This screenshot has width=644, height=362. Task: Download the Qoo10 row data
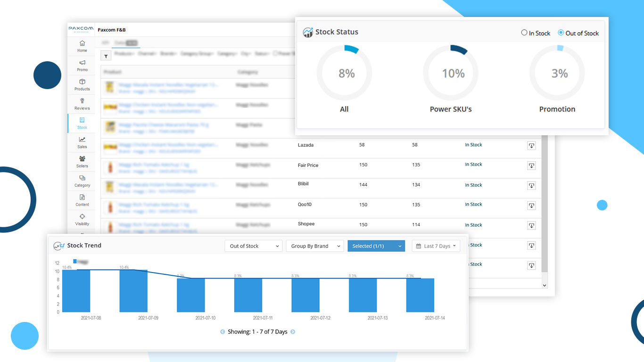click(531, 206)
